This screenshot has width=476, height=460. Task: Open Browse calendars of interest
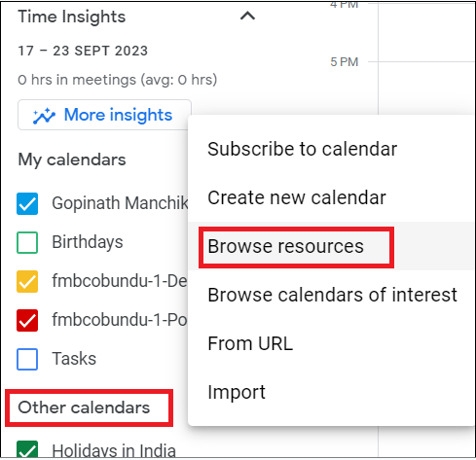(332, 295)
